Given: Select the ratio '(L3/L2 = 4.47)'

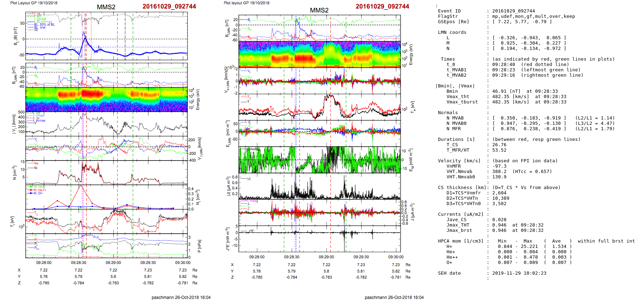Looking at the screenshot, I should click(x=595, y=123).
